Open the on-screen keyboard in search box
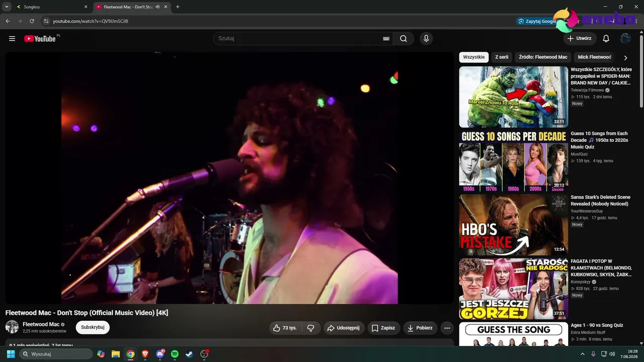This screenshot has height=362, width=644. click(386, 39)
